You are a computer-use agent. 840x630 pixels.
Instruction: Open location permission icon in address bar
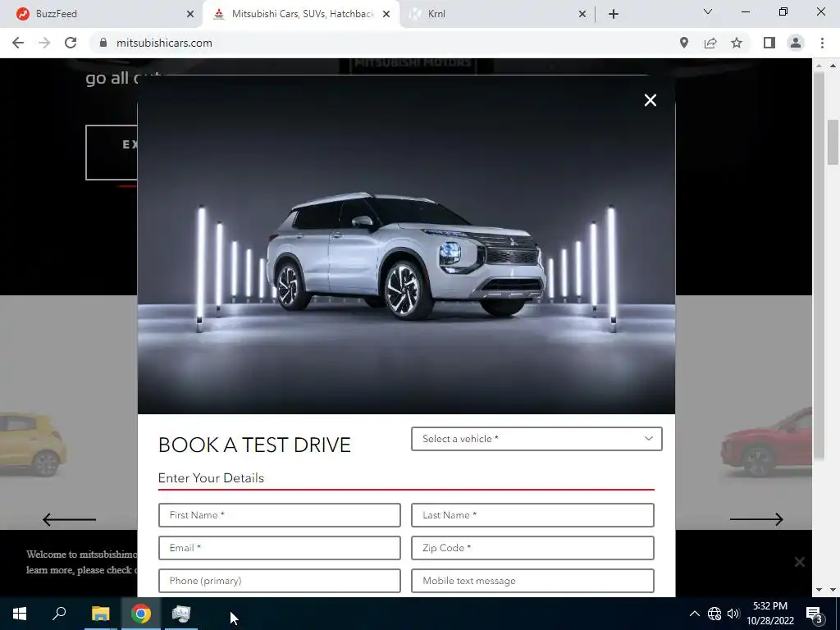(x=684, y=43)
